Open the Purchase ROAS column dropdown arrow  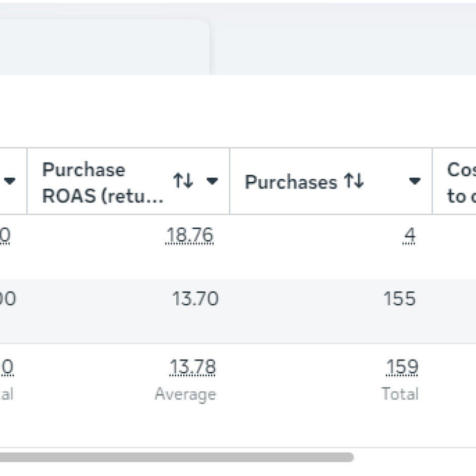212,181
